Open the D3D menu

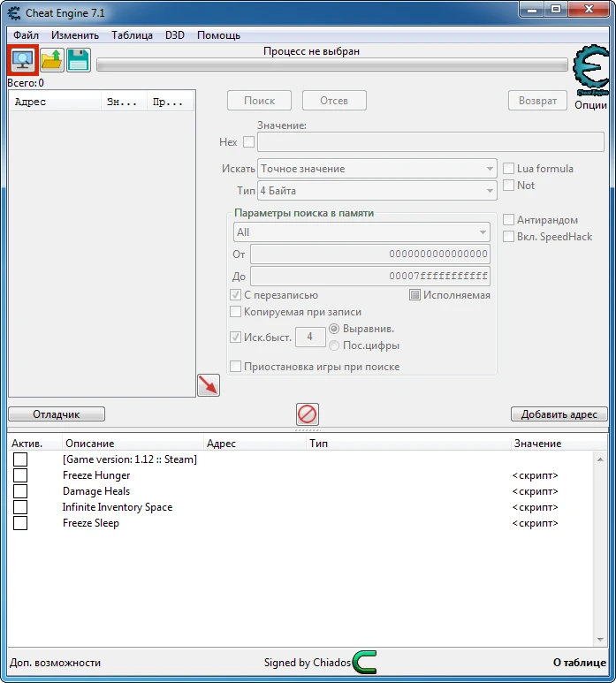pyautogui.click(x=175, y=35)
